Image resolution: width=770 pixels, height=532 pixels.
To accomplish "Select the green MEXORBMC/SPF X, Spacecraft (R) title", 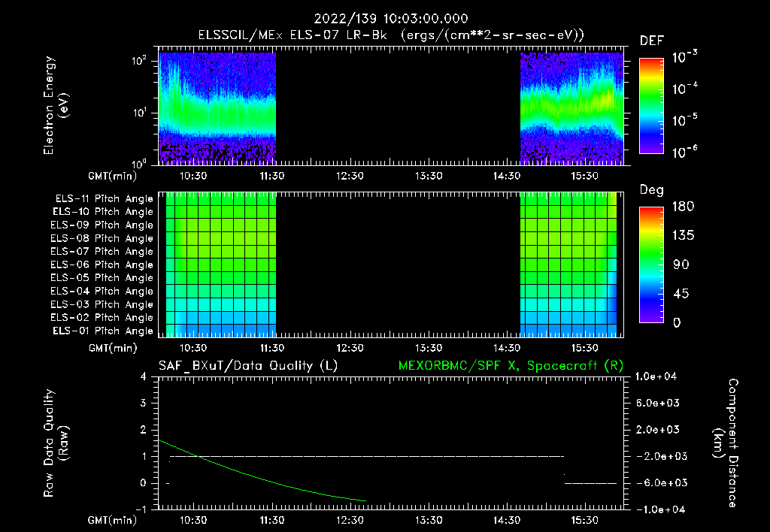I will tap(511, 366).
